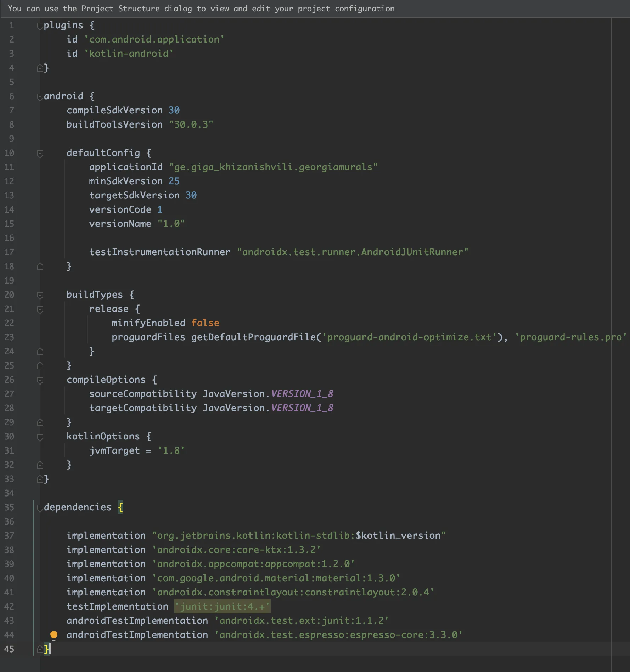
Task: Place cursor on compileSdkVersion 30
Action: tap(123, 110)
